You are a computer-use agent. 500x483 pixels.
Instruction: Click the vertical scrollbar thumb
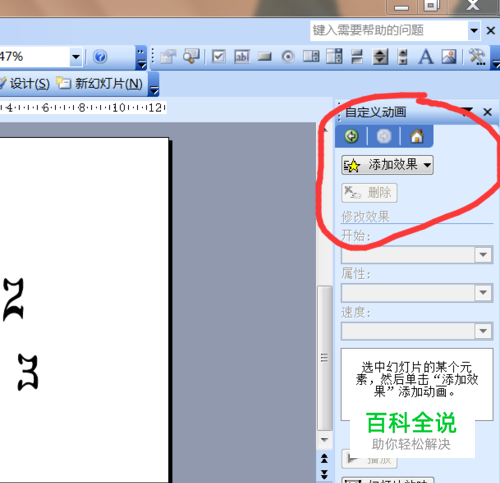324,358
